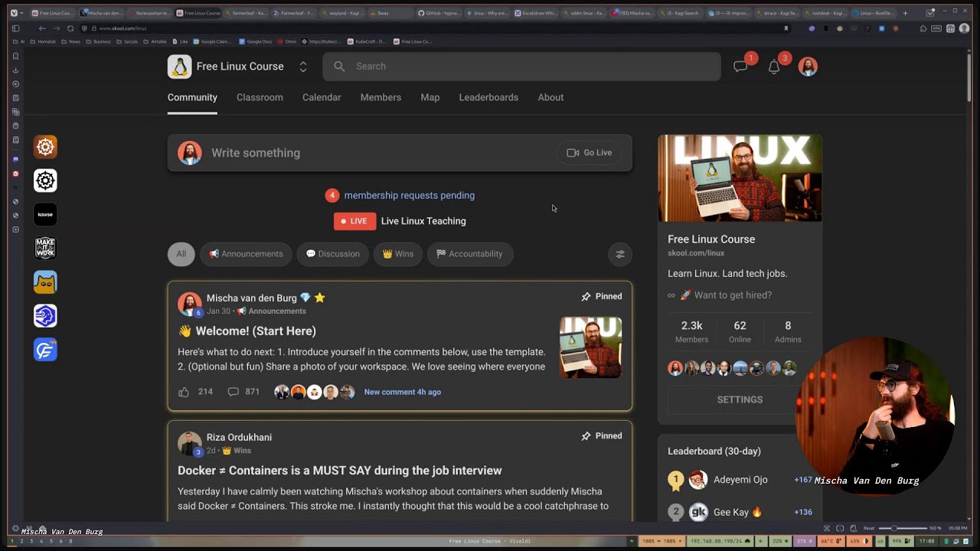This screenshot has height=551, width=980.
Task: Open the yellow cat panel icon
Action: click(45, 282)
